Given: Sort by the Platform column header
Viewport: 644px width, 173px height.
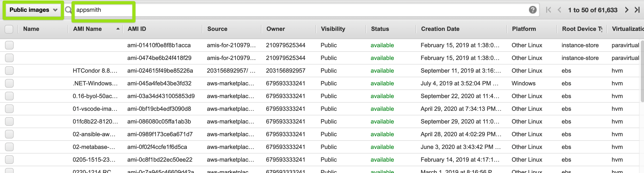Looking at the screenshot, I should (x=524, y=29).
